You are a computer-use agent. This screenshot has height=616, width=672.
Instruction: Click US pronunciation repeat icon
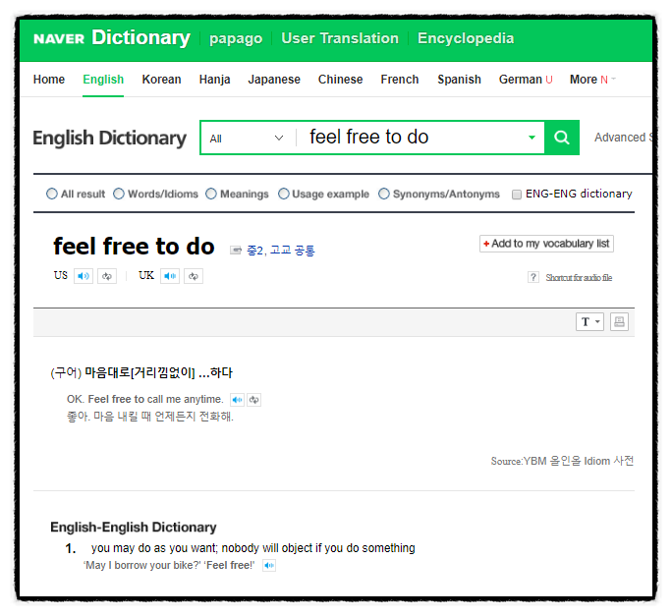click(107, 276)
